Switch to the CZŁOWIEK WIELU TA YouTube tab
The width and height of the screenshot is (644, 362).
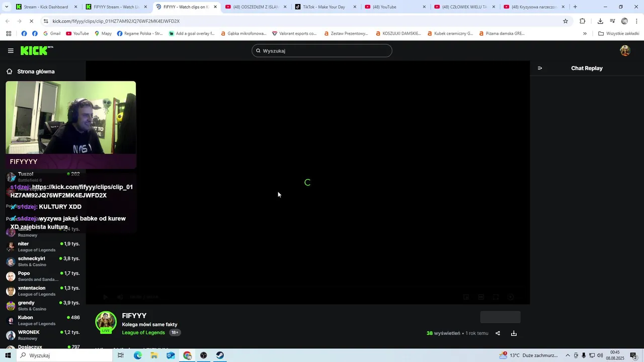point(464,7)
